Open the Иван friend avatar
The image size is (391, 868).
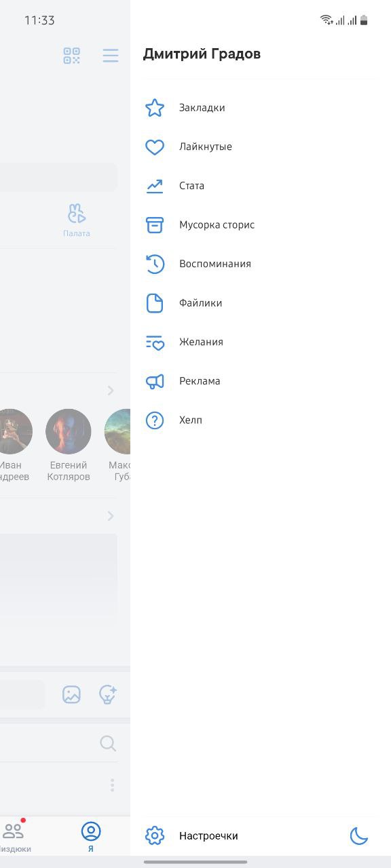[15, 431]
